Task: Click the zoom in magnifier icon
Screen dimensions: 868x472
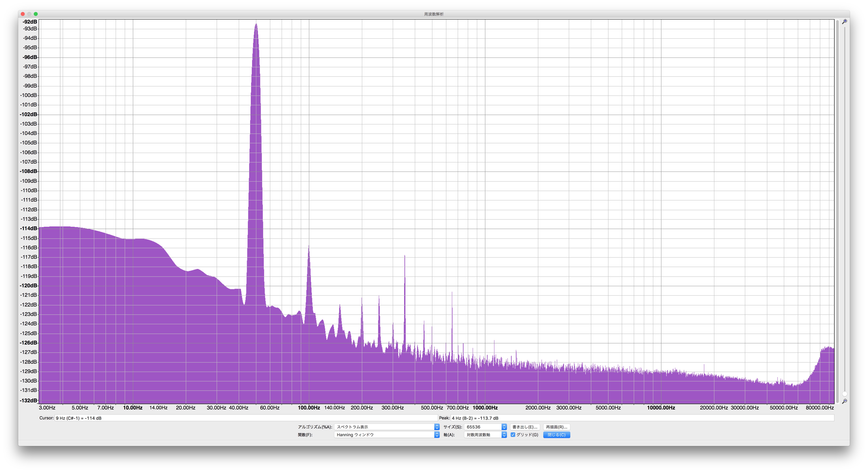Action: coord(844,22)
